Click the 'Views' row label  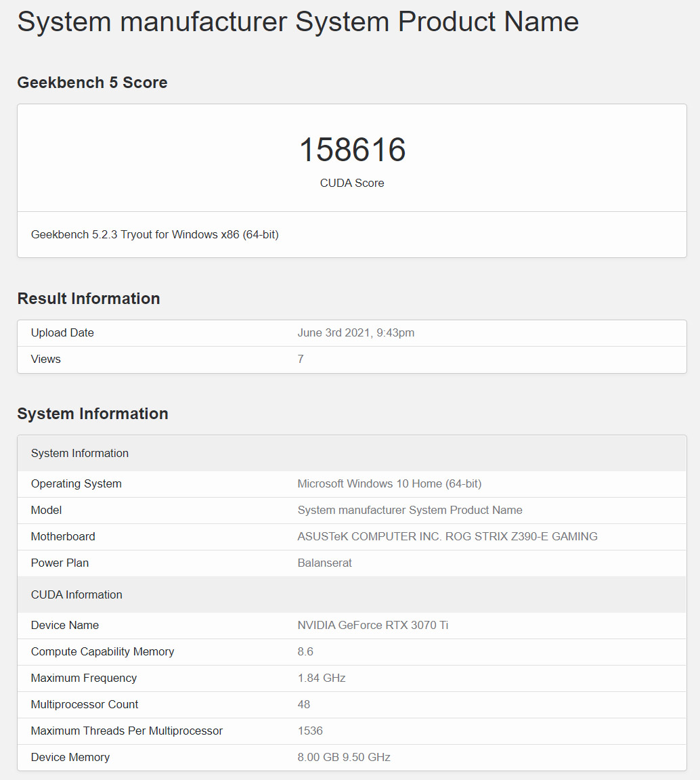(46, 359)
